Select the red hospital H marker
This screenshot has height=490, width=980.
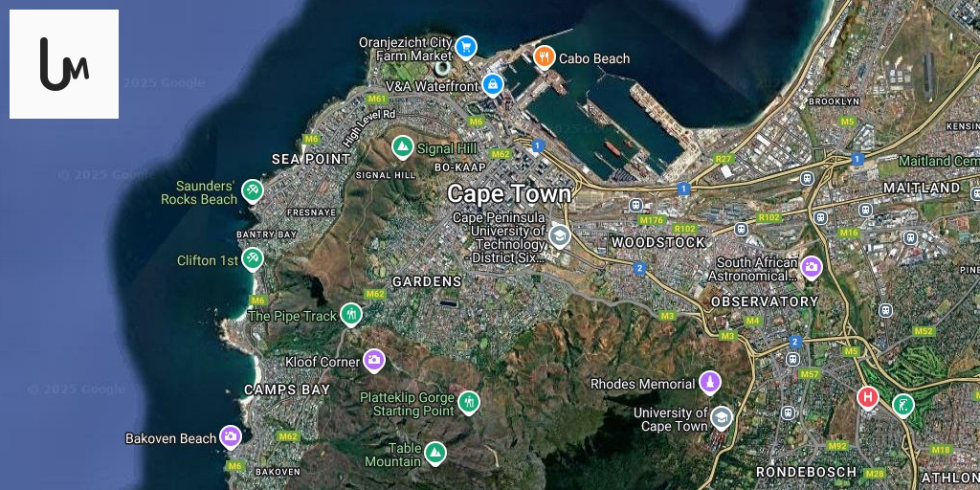pyautogui.click(x=868, y=396)
